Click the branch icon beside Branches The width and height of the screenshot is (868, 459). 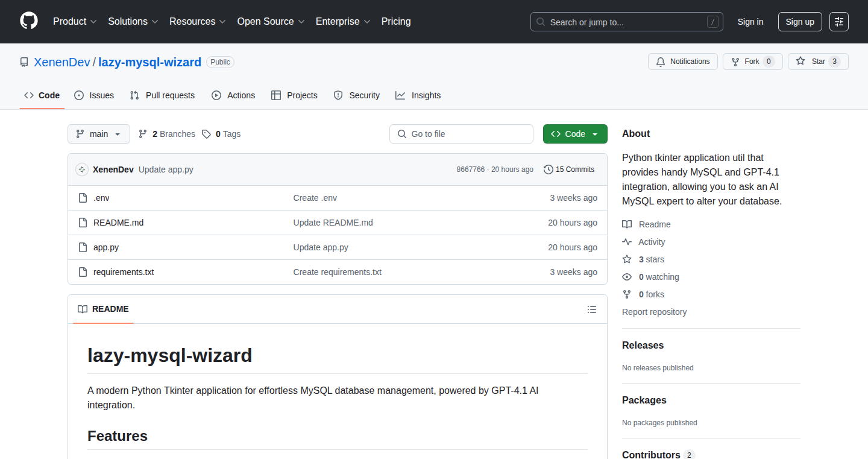pos(143,134)
